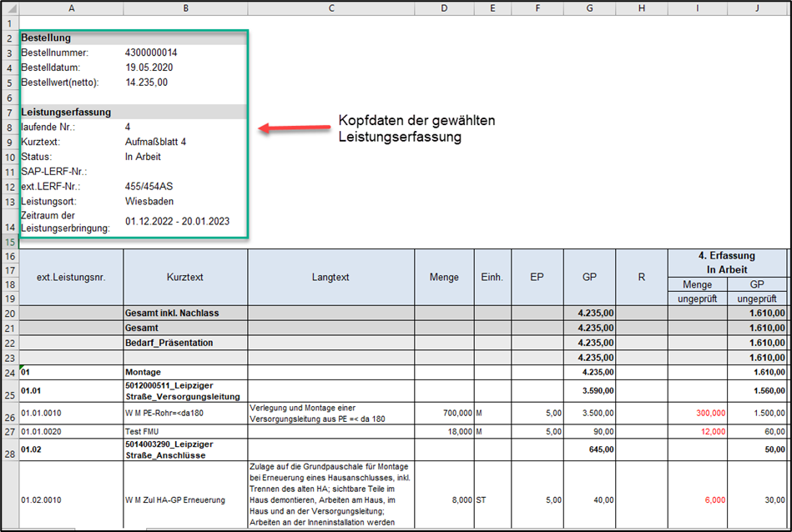This screenshot has width=792, height=532.
Task: Click the ext.LERF-Nr. value 455/454AS
Action: (x=149, y=187)
